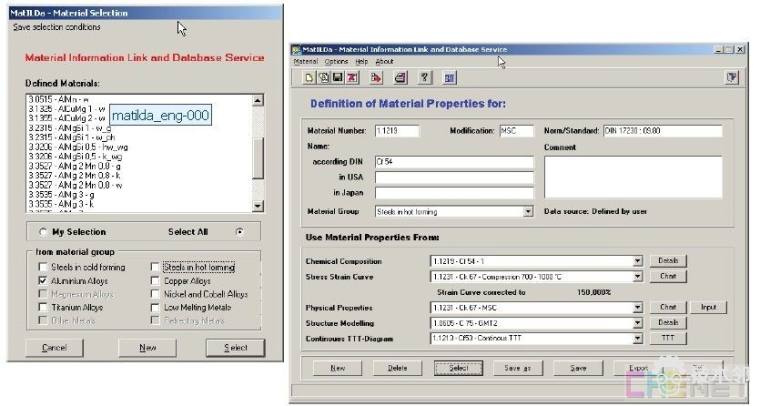This screenshot has width=760, height=406.
Task: Check the Copper Alloys checkbox
Action: (x=154, y=281)
